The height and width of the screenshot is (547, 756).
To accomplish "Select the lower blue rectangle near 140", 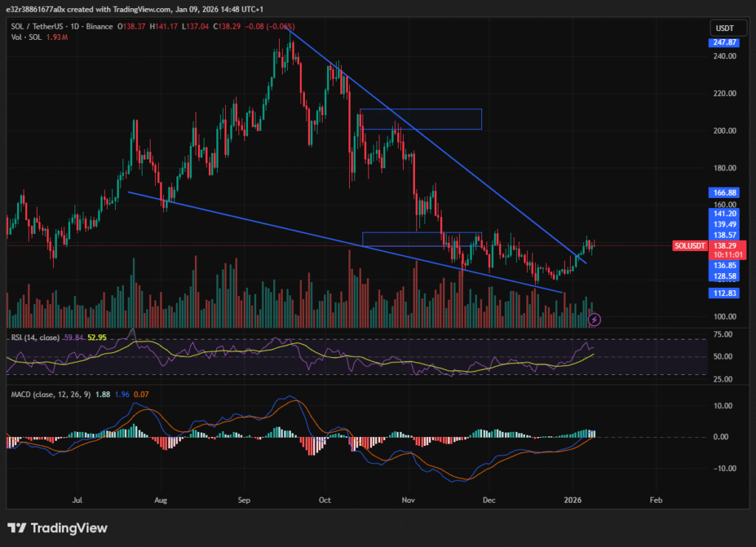I will [x=421, y=239].
